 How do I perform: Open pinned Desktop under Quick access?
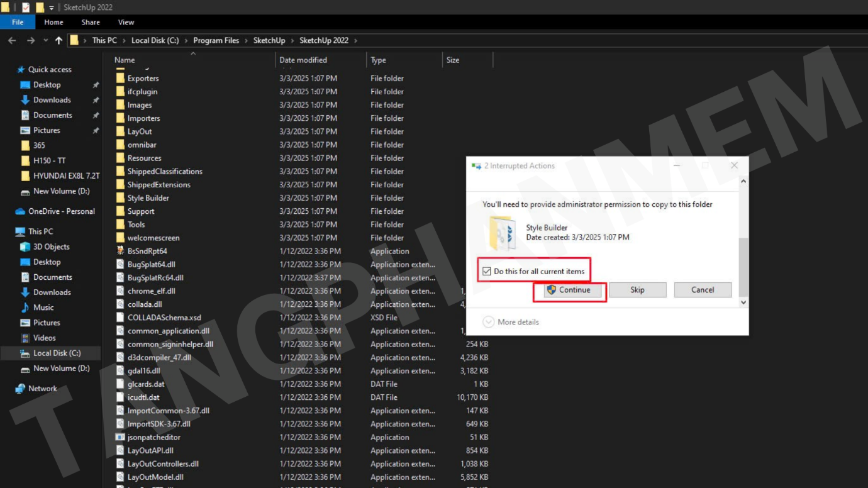click(x=47, y=85)
